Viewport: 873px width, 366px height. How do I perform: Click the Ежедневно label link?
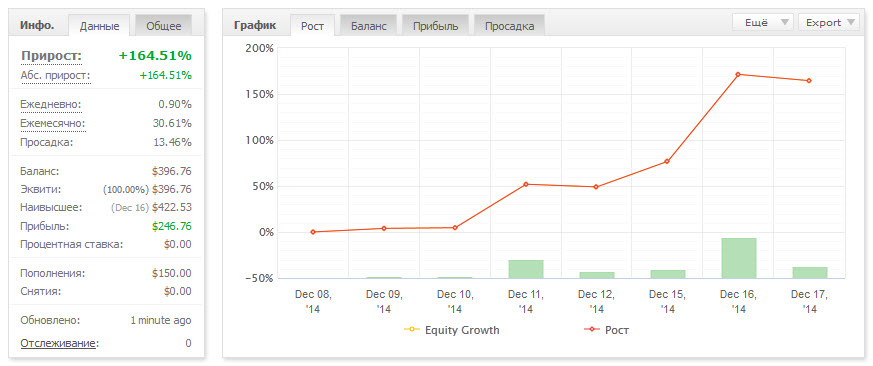click(51, 105)
